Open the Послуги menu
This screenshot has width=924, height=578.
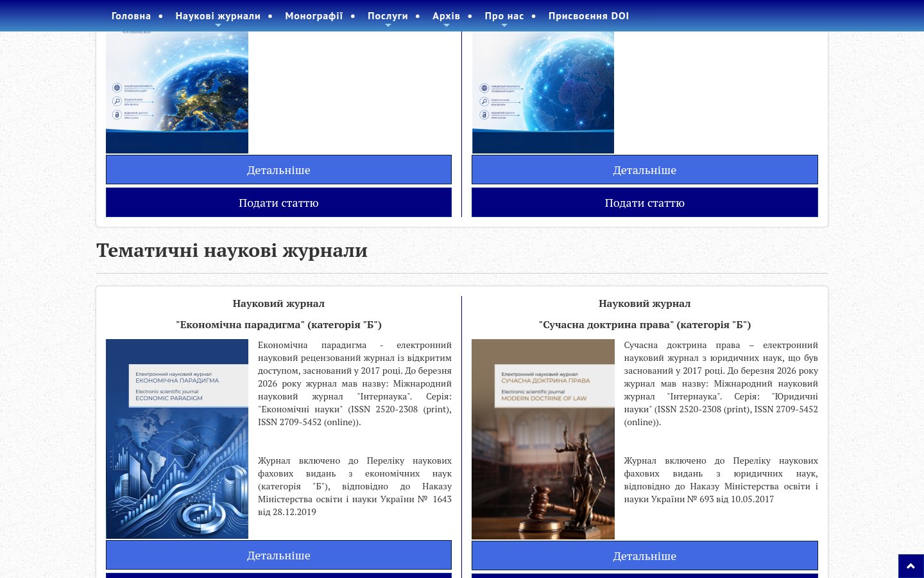[388, 16]
